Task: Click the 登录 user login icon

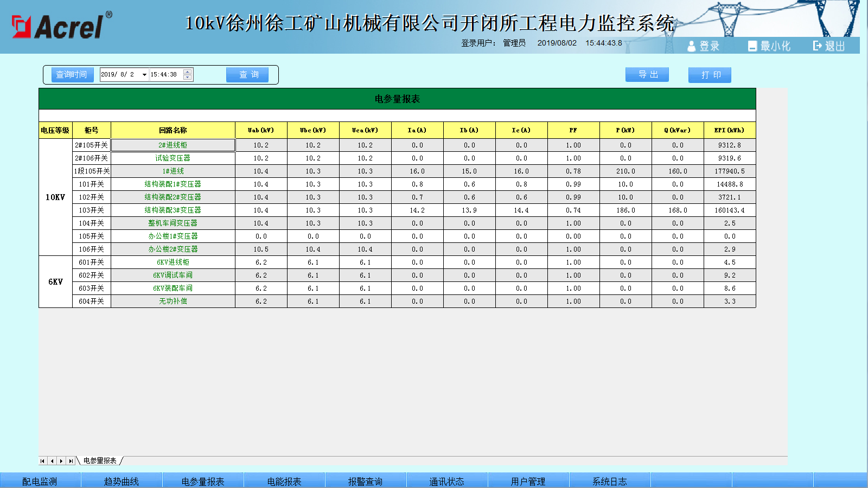Action: [x=691, y=47]
